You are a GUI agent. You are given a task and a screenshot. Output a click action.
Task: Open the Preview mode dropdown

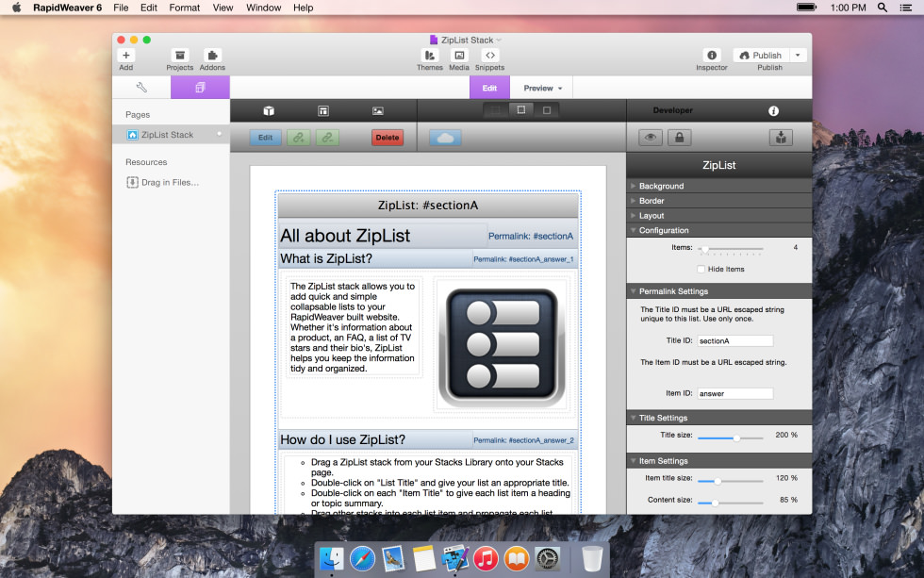pos(543,88)
